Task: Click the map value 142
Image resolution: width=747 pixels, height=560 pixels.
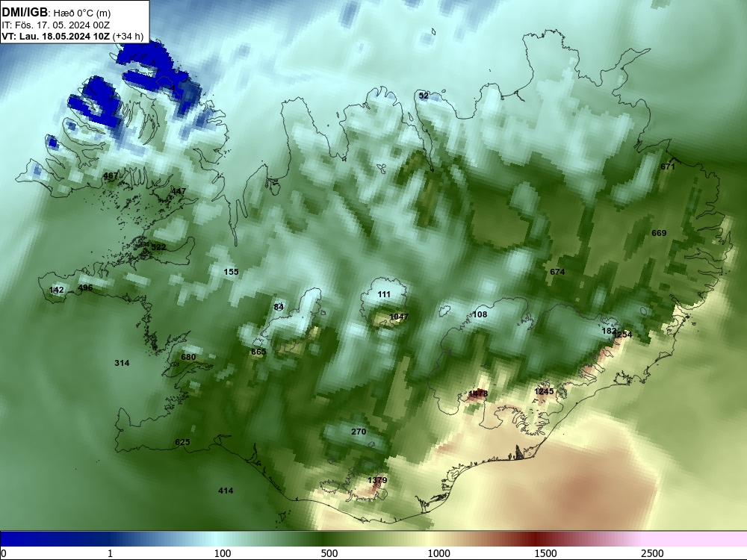Action: [x=56, y=290]
